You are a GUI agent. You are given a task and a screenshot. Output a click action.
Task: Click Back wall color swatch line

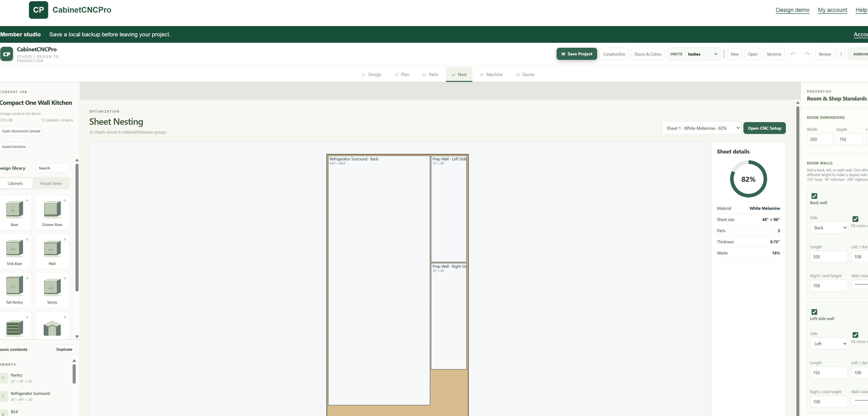(861, 284)
